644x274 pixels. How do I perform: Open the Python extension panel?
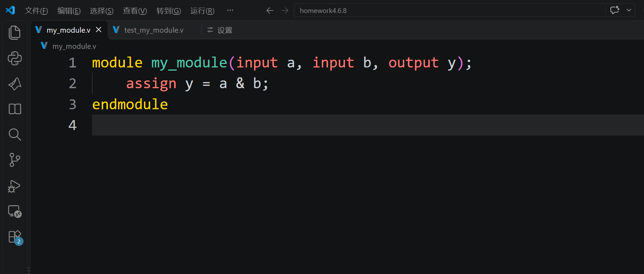click(15, 58)
